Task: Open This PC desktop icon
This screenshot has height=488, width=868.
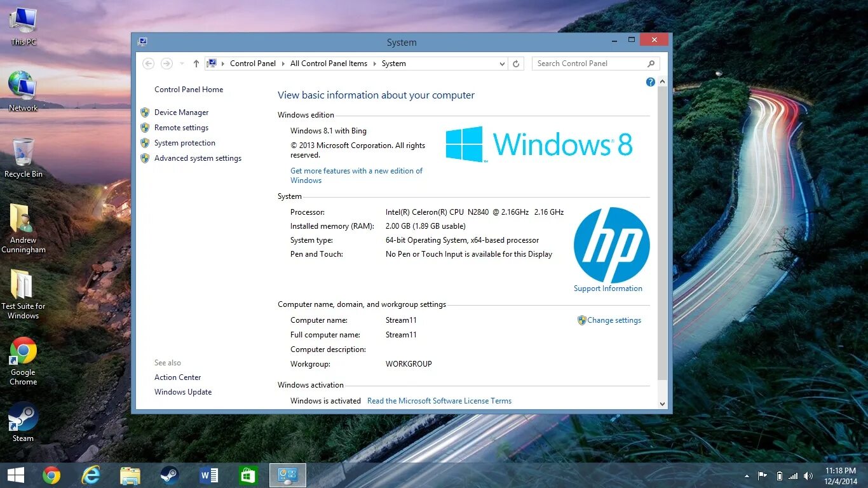Action: [x=24, y=27]
